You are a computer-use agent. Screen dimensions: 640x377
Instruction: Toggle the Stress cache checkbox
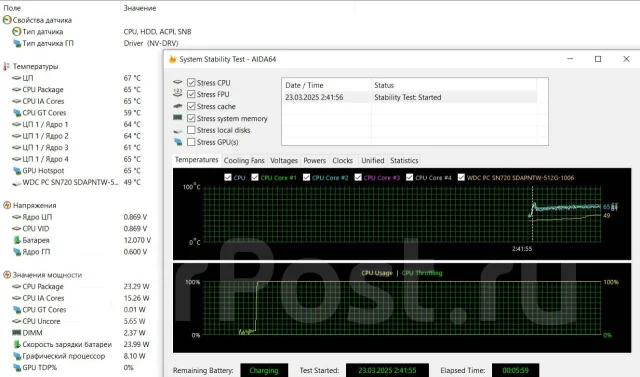point(191,106)
